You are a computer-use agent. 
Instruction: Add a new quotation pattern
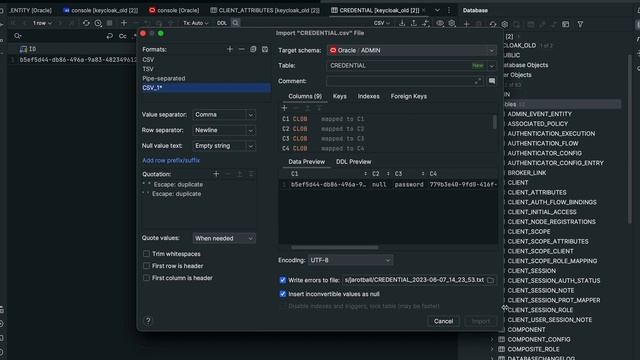pos(216,174)
